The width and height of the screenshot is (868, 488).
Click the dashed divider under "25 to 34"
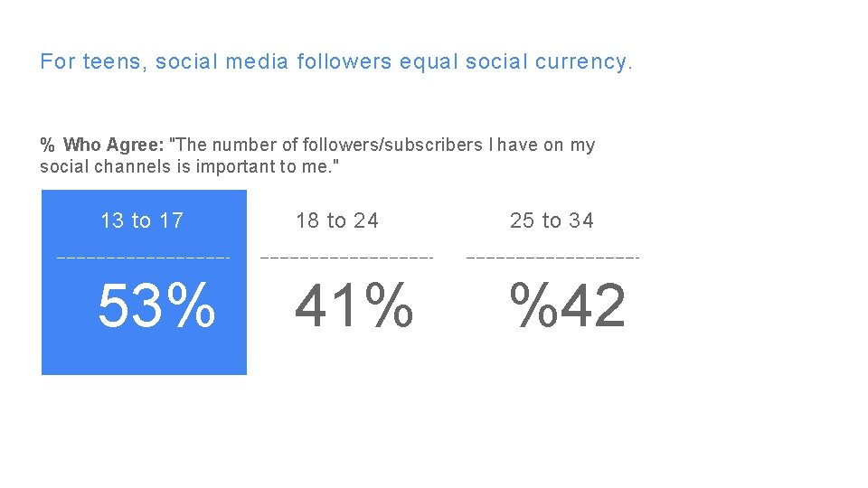point(552,258)
